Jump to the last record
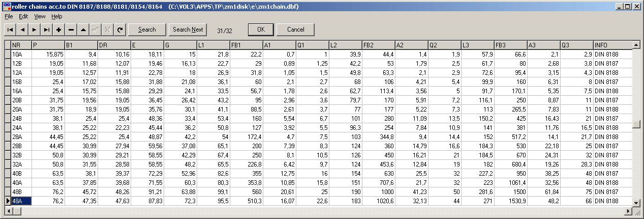The image size is (644, 219). [47, 30]
